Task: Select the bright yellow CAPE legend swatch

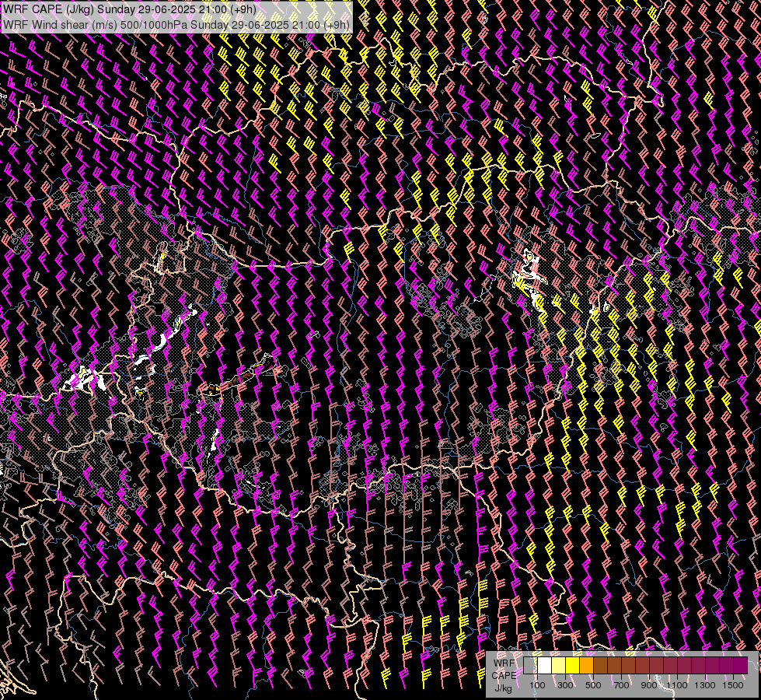Action: click(573, 665)
